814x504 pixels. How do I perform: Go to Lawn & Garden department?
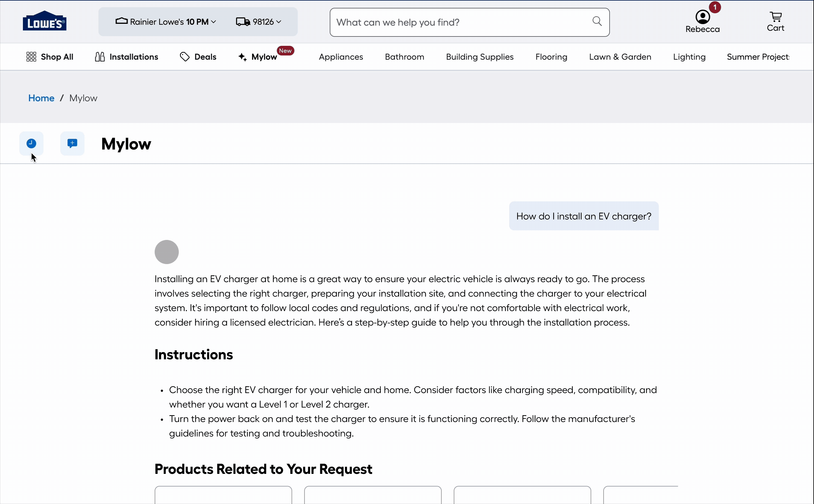(620, 57)
